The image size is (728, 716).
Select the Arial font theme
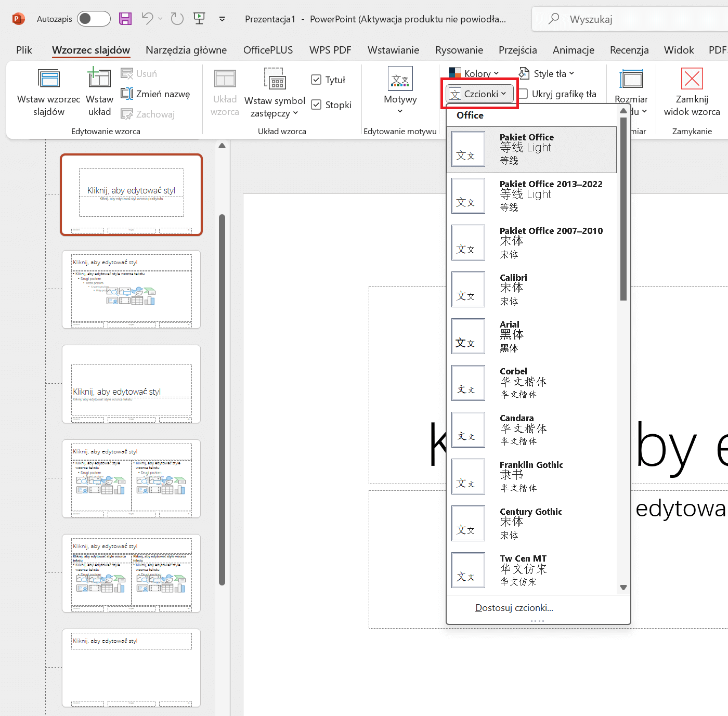click(531, 336)
